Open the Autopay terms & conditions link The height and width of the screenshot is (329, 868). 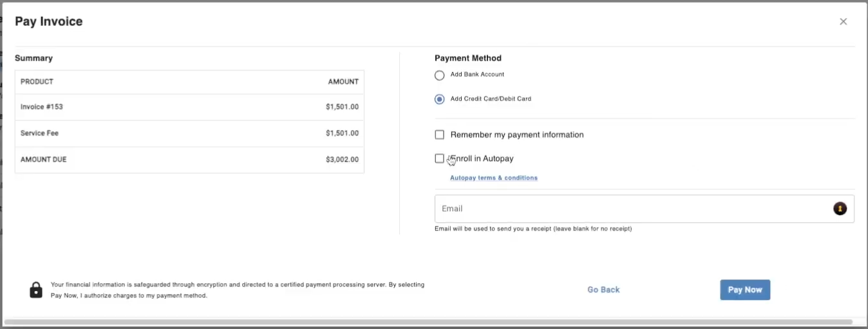pyautogui.click(x=493, y=178)
